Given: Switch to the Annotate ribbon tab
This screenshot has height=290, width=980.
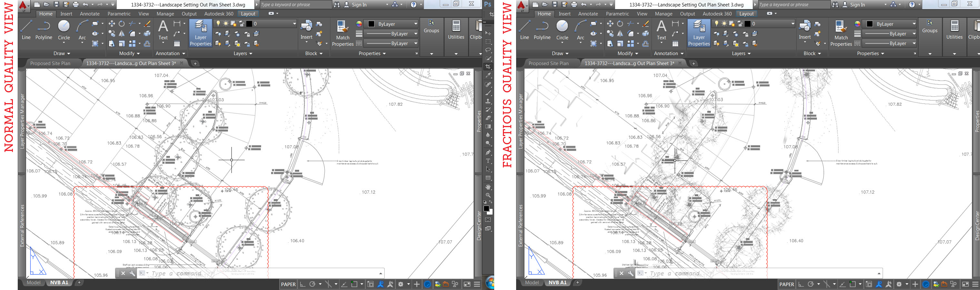Looking at the screenshot, I should (x=89, y=13).
